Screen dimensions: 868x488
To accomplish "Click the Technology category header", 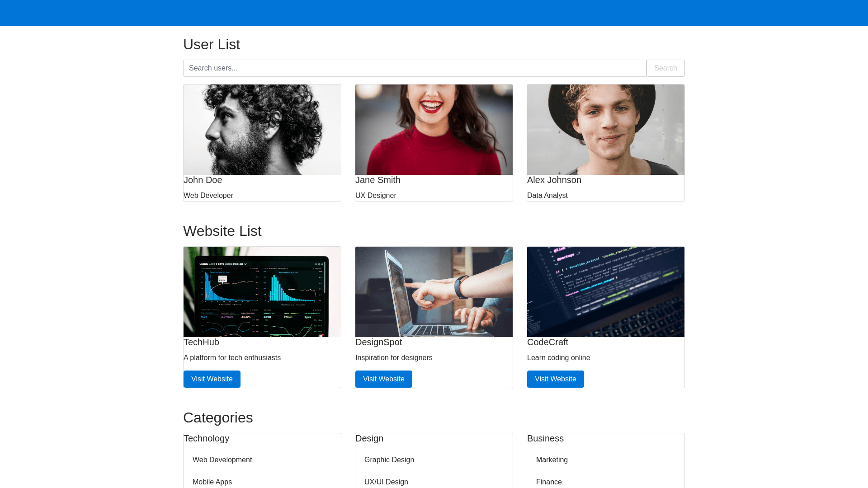I will (207, 439).
